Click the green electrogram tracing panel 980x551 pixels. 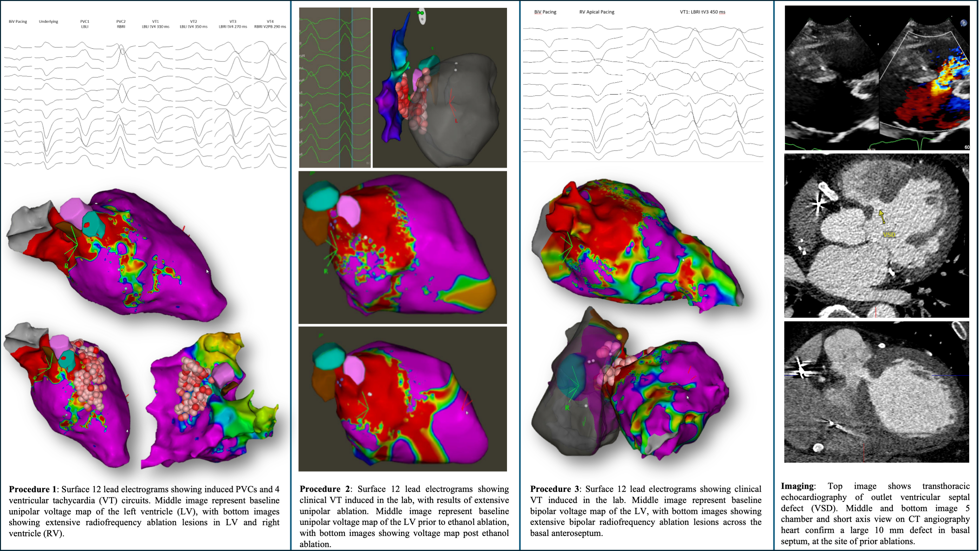[x=334, y=88]
